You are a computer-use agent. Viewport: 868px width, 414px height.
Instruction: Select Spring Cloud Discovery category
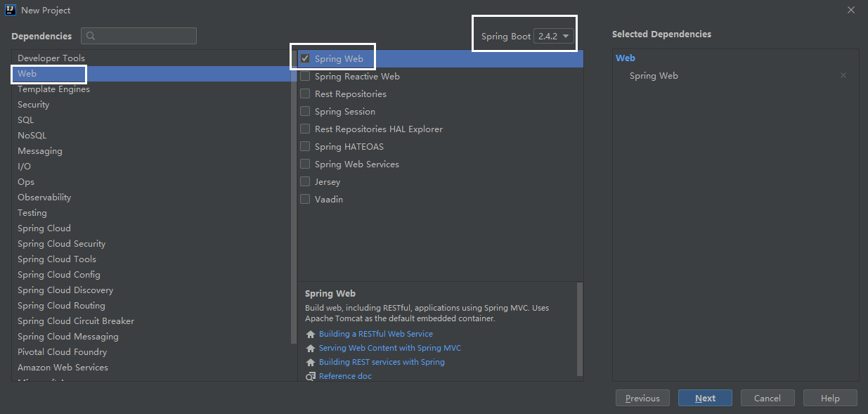coord(151,290)
